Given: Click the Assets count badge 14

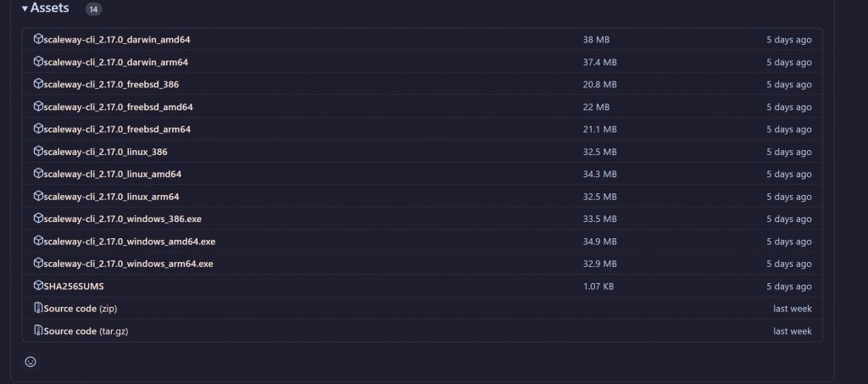Looking at the screenshot, I should pos(93,8).
